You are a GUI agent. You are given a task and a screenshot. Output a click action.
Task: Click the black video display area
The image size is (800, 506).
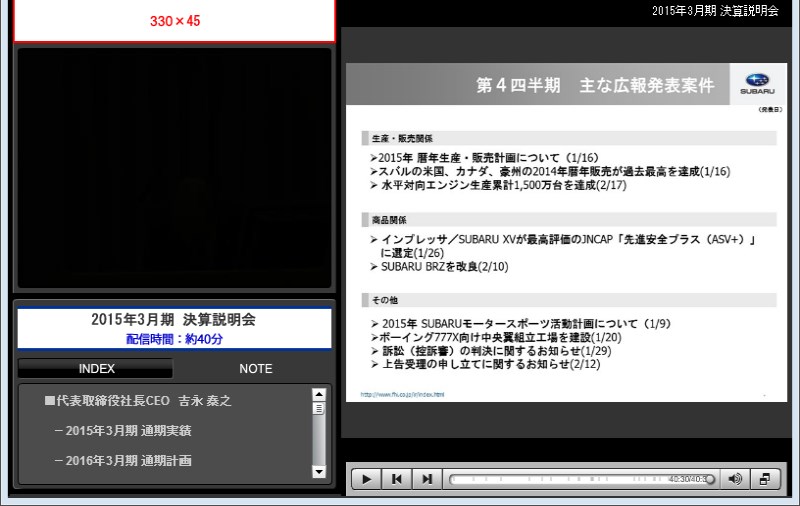point(174,168)
